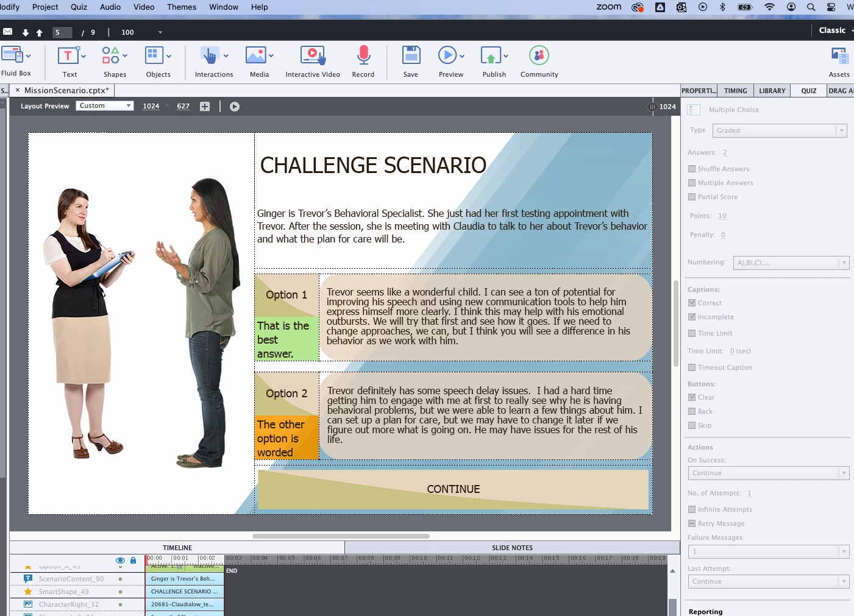Enable the Back button checkbox
Image resolution: width=854 pixels, height=616 pixels.
point(692,411)
